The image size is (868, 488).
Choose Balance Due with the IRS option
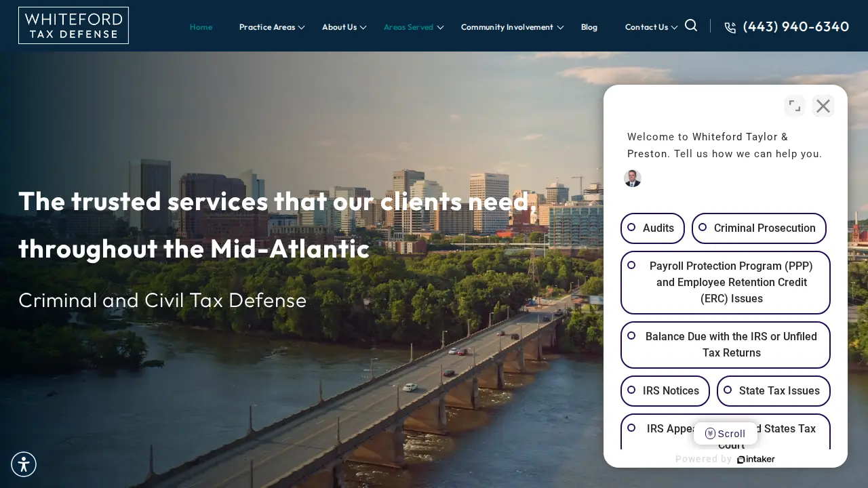(x=726, y=345)
